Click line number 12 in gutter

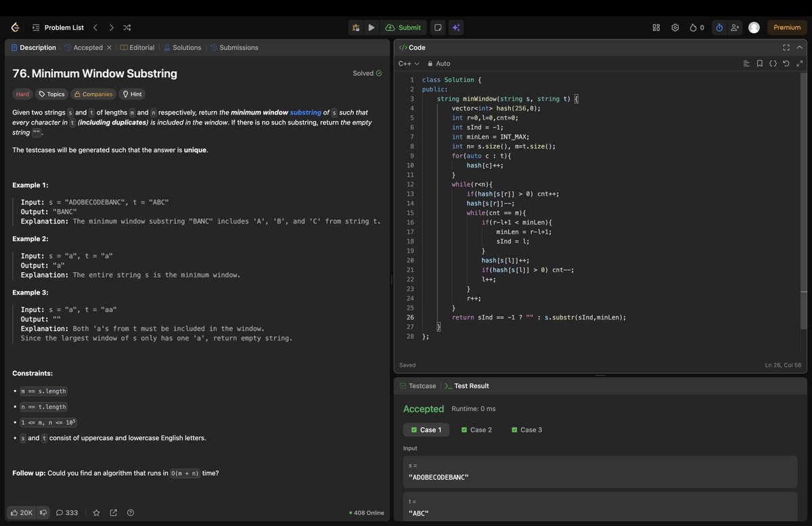click(410, 184)
